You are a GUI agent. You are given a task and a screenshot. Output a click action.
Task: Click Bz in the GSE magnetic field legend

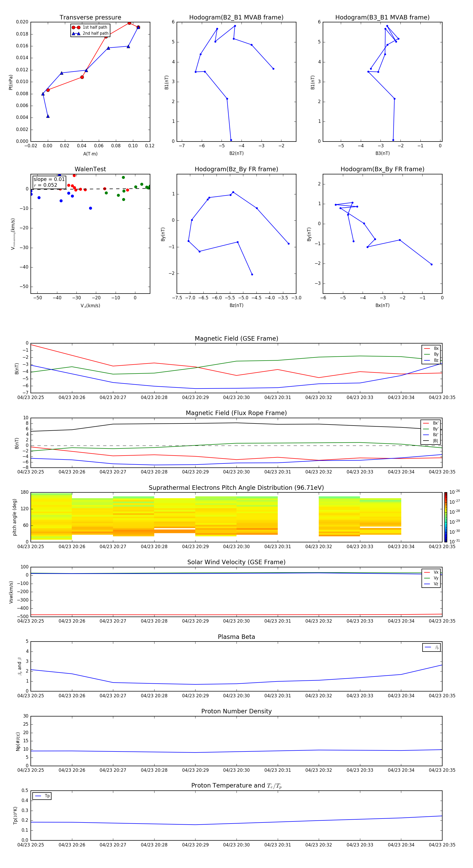coord(431,360)
